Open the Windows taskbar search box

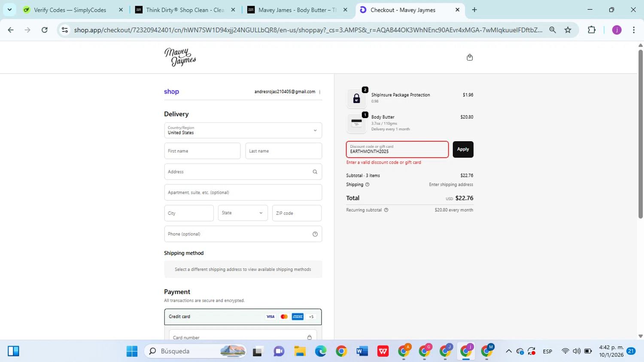(x=195, y=351)
